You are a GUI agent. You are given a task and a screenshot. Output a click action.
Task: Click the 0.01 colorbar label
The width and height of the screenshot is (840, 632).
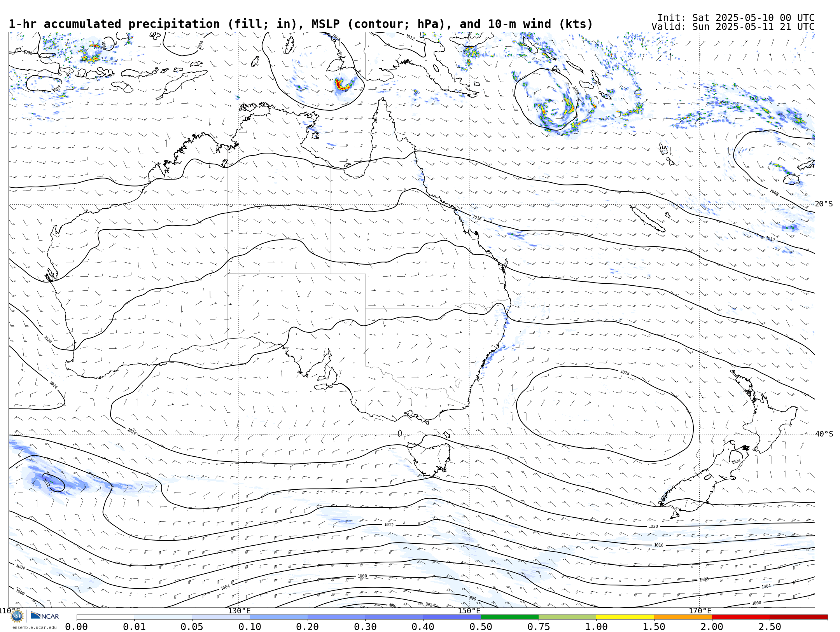tap(134, 627)
